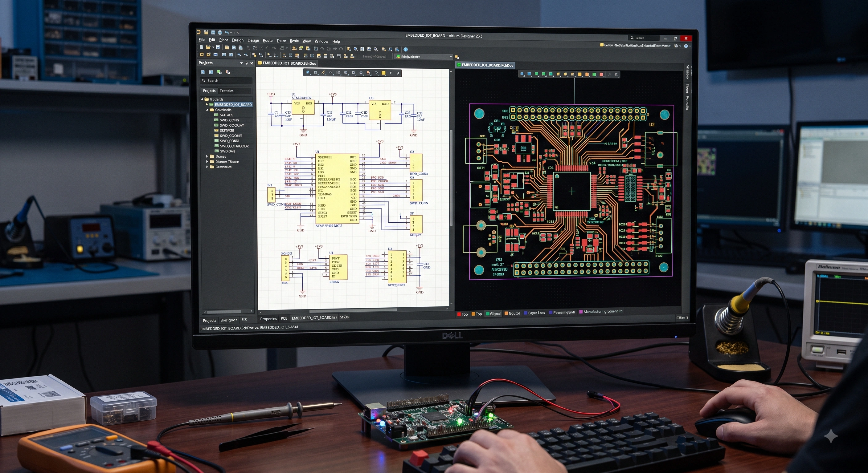
Task: Click the first icon in schematic active bar
Action: [x=308, y=72]
